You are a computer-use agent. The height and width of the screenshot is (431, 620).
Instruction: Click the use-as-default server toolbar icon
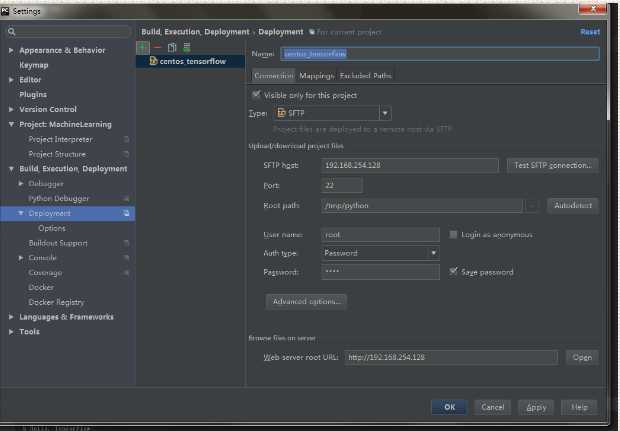[187, 47]
